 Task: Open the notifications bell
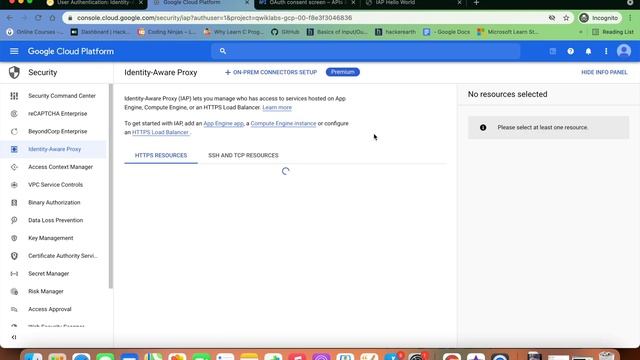pos(588,51)
